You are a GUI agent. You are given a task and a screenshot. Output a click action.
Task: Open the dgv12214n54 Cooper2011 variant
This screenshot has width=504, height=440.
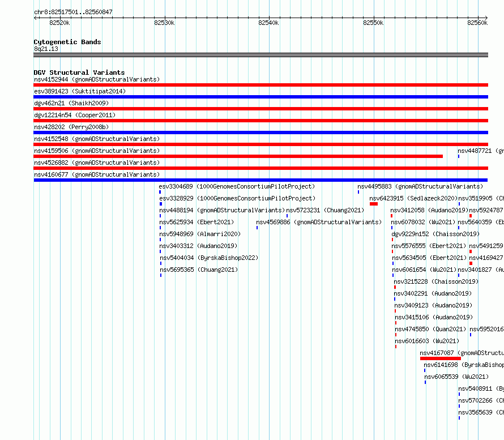pyautogui.click(x=75, y=115)
